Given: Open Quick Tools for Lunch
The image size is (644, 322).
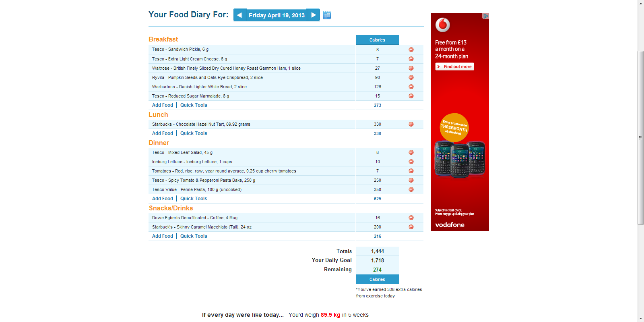Looking at the screenshot, I should 194,133.
